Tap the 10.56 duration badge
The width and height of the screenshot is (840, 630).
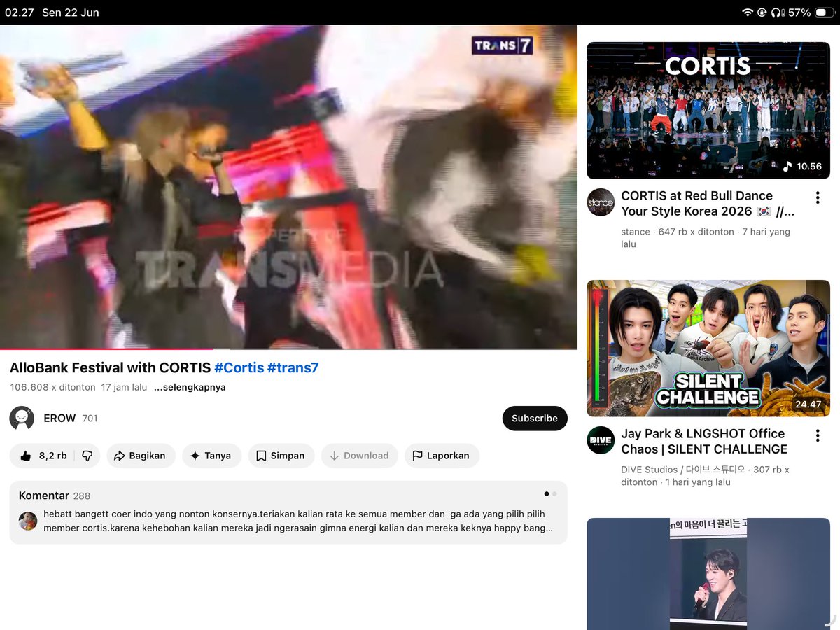[x=802, y=166]
